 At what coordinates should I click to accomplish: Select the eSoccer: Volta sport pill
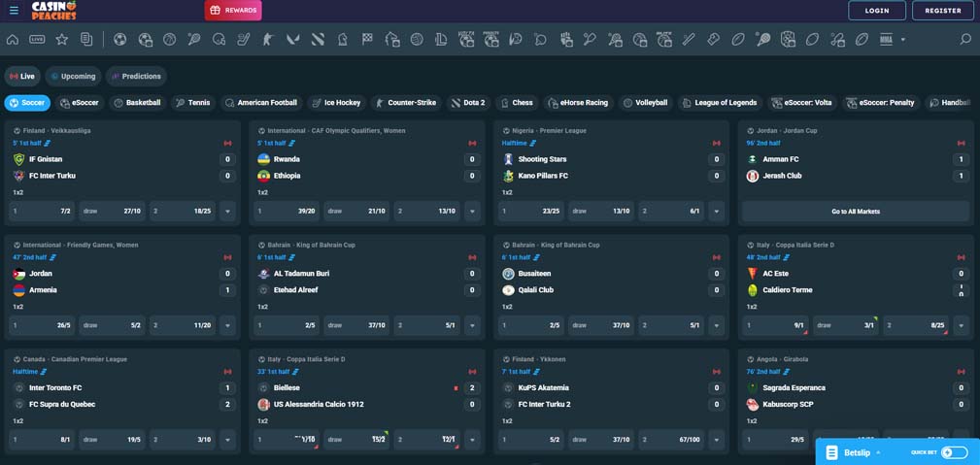[x=802, y=103]
